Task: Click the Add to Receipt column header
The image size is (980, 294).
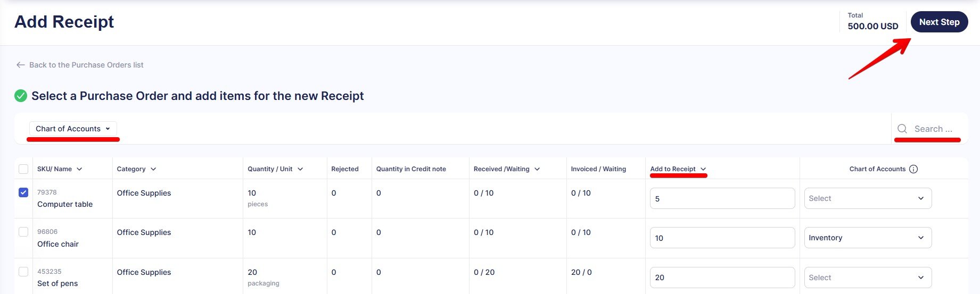Action: (x=673, y=169)
